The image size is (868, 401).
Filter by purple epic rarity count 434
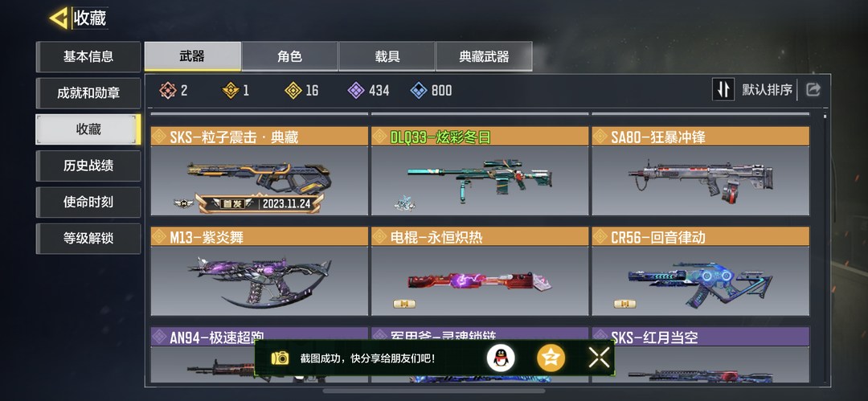[x=368, y=90]
